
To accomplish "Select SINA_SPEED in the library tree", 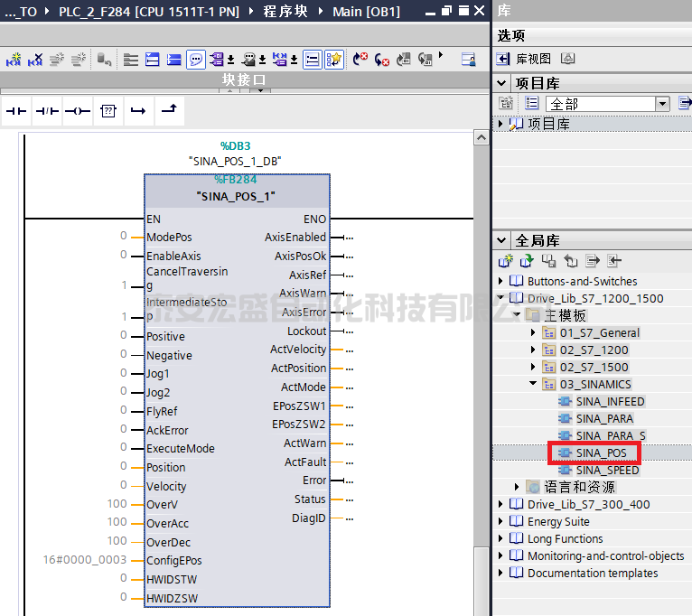I will click(x=607, y=470).
